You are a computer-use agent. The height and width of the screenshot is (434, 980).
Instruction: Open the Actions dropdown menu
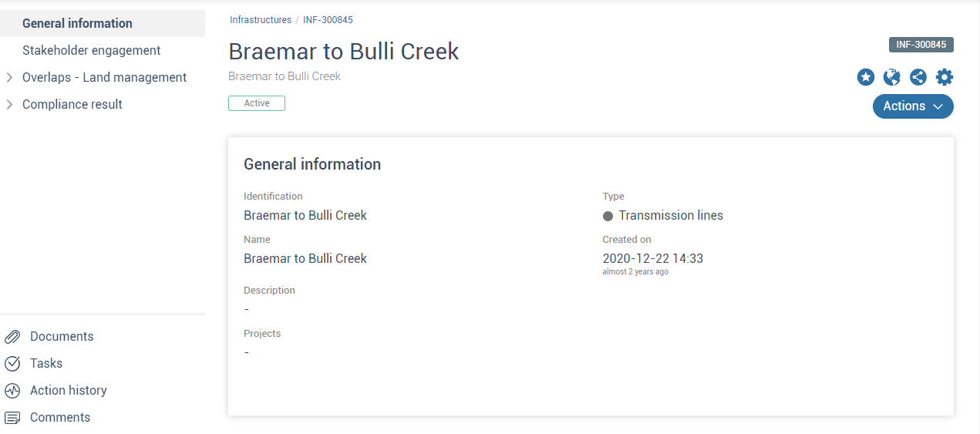[x=913, y=106]
